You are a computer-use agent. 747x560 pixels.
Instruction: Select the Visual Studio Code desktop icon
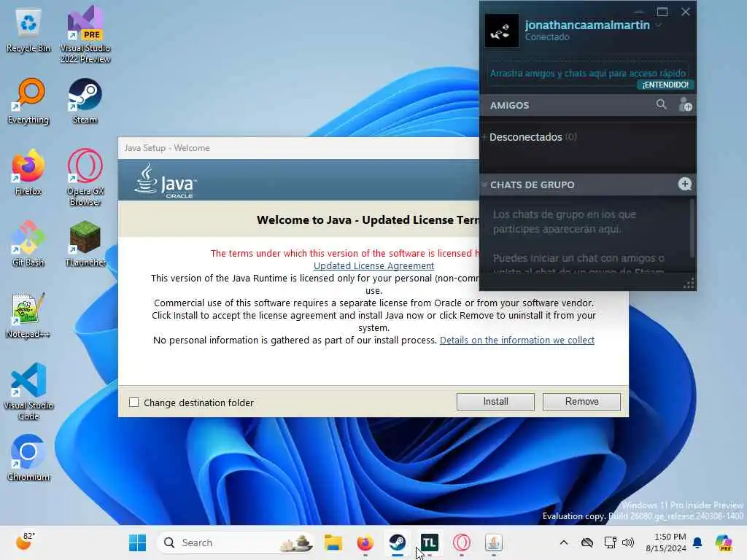click(x=28, y=392)
